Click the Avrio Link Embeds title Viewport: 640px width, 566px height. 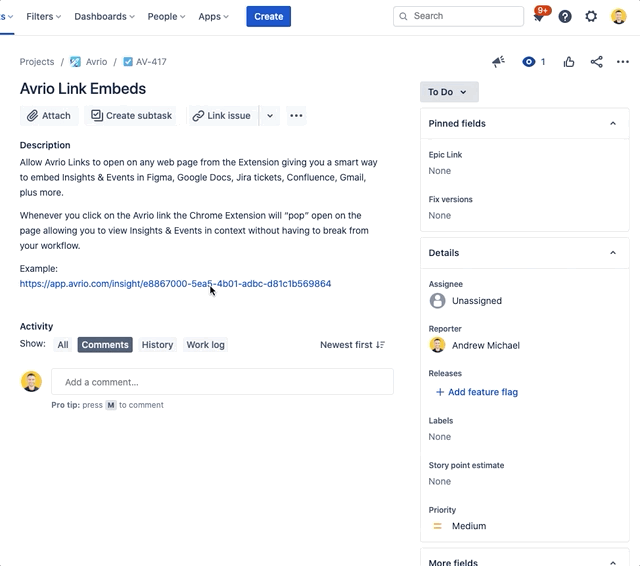tap(83, 89)
